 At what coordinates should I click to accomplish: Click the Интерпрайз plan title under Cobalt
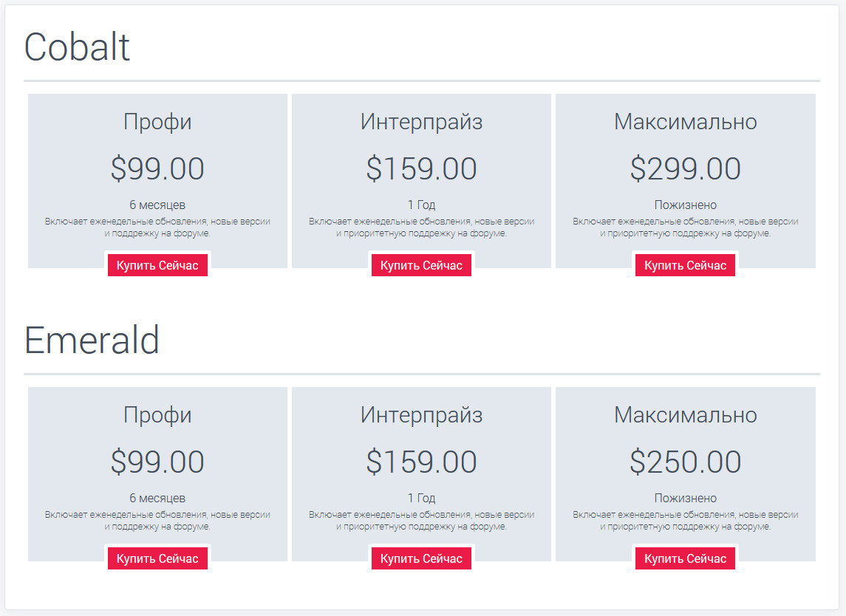pyautogui.click(x=421, y=122)
